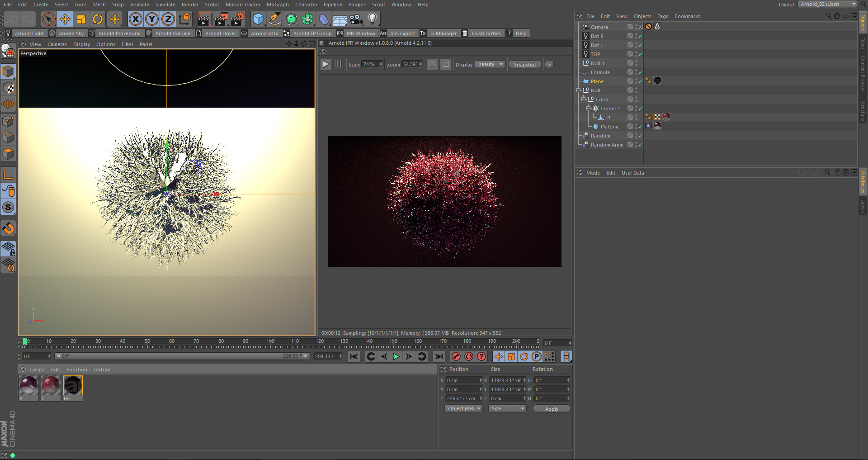The height and width of the screenshot is (460, 868).
Task: Add a cube primitive object
Action: point(258,19)
